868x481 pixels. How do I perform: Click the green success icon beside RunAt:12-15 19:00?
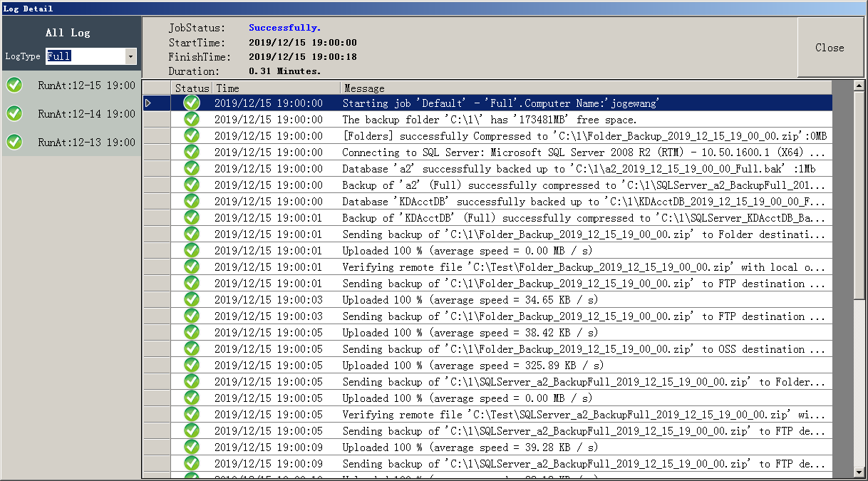[x=14, y=83]
